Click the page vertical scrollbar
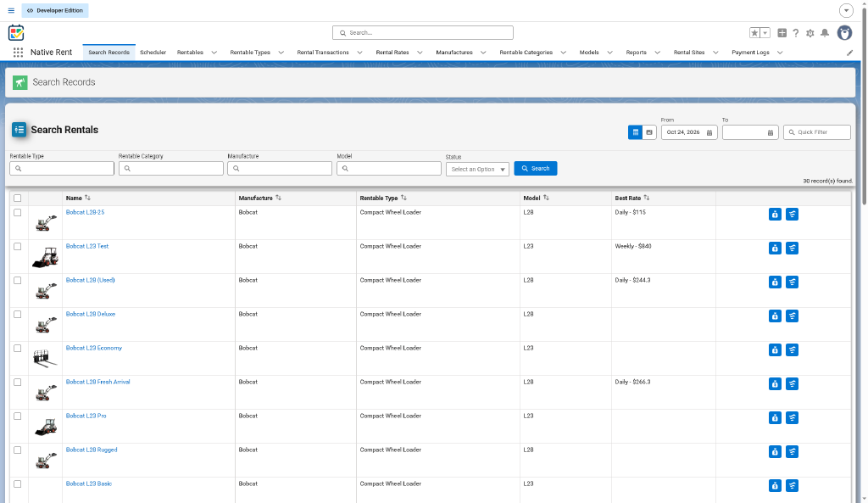Screen dimensions: 868x503 tap(864, 105)
